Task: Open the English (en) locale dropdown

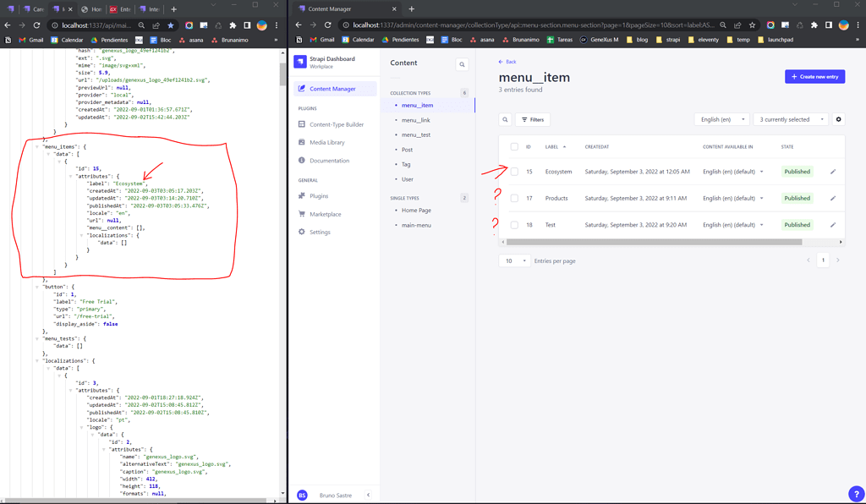Action: pyautogui.click(x=721, y=119)
